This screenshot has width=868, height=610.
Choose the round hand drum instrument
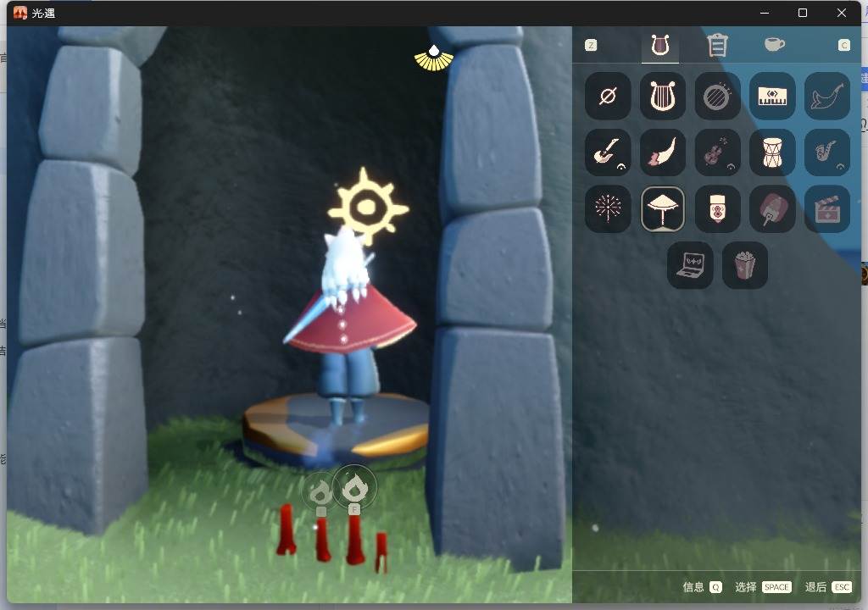[x=717, y=97]
